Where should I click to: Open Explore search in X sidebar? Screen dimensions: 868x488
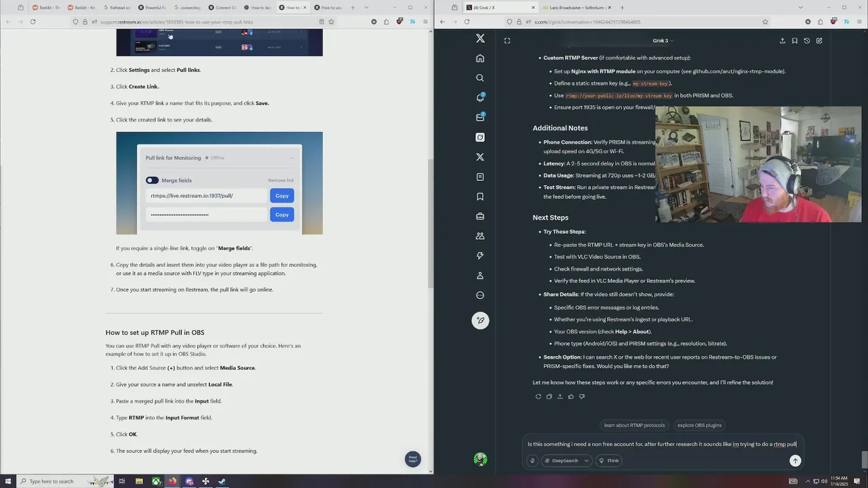click(480, 78)
